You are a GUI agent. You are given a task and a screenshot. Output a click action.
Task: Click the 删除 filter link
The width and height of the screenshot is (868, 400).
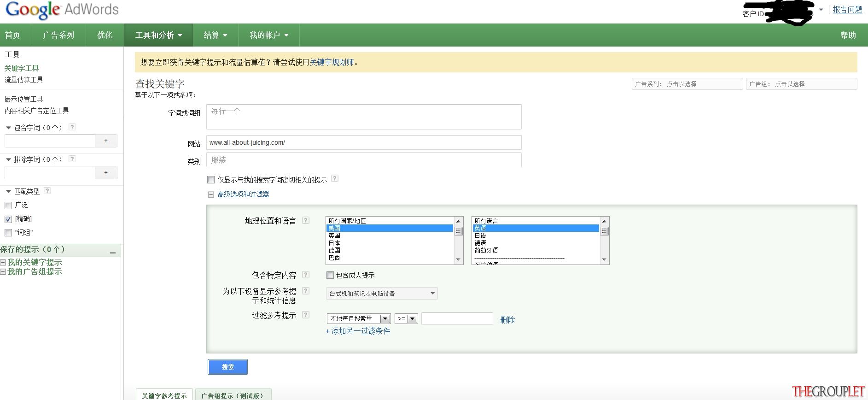pos(507,320)
